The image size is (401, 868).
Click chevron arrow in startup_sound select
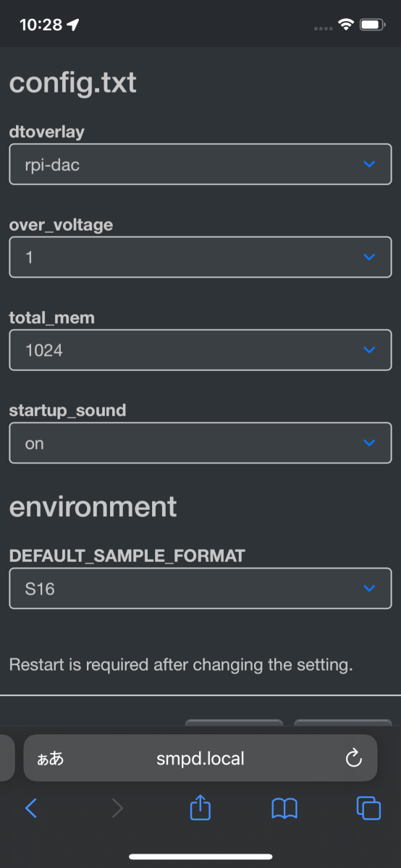click(x=369, y=443)
